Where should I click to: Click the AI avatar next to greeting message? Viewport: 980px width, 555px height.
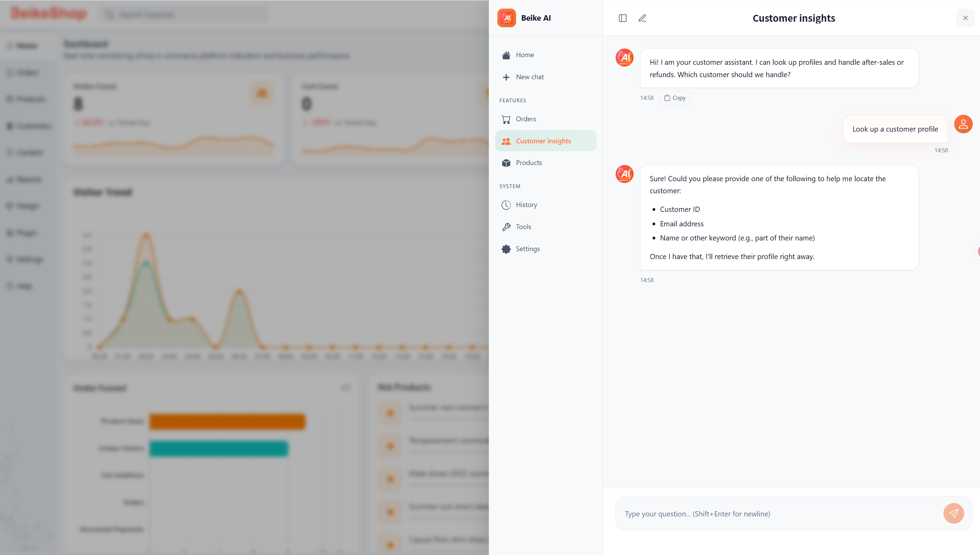click(x=625, y=58)
